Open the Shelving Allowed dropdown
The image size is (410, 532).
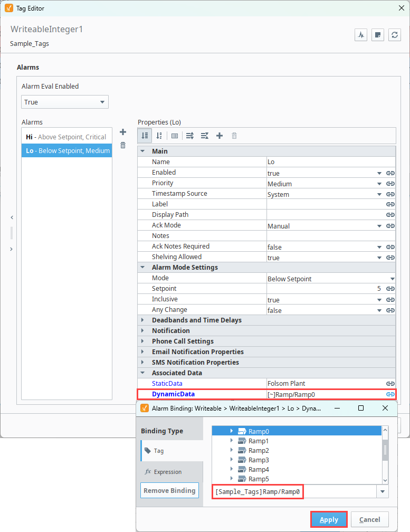[379, 258]
